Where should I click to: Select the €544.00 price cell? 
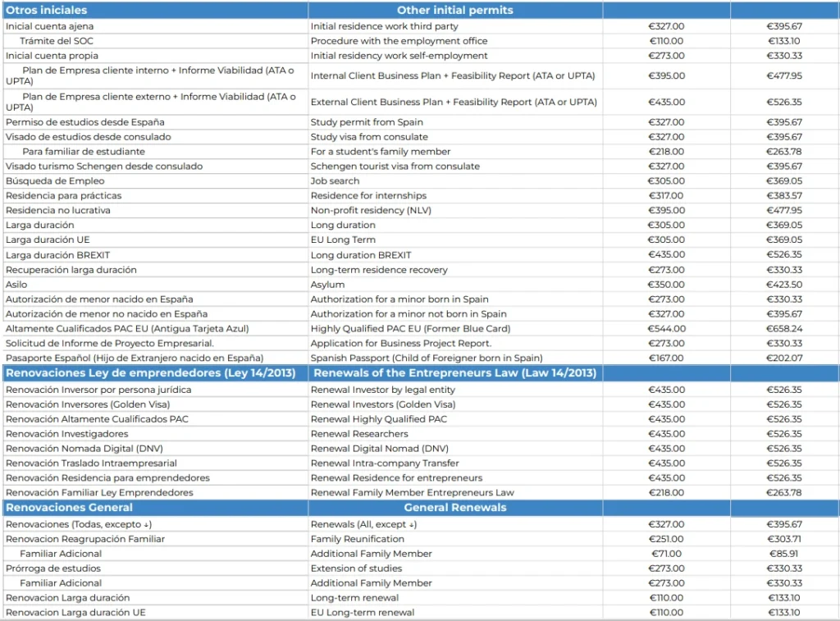click(666, 328)
